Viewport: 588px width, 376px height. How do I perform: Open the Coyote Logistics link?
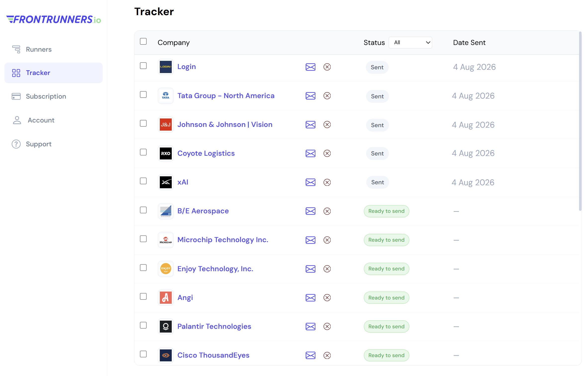click(206, 153)
